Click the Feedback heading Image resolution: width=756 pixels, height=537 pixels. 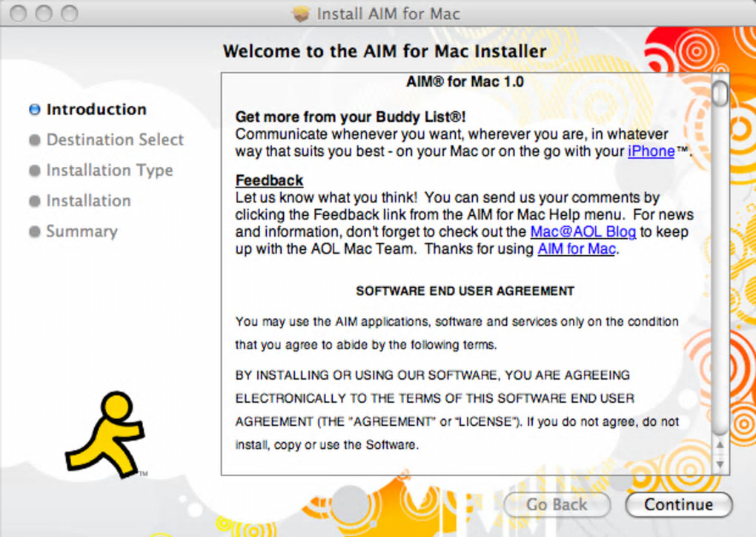pos(269,180)
